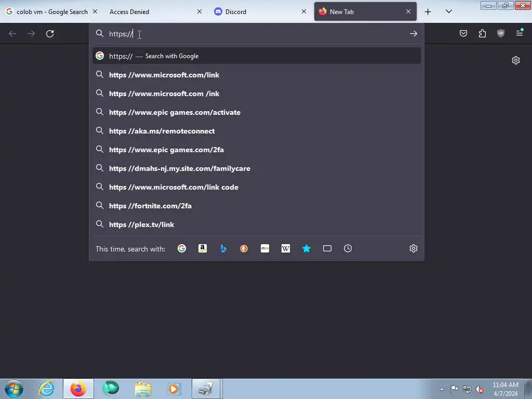This screenshot has height=399, width=532.
Task: Search this time with Wikipedia
Action: [286, 248]
